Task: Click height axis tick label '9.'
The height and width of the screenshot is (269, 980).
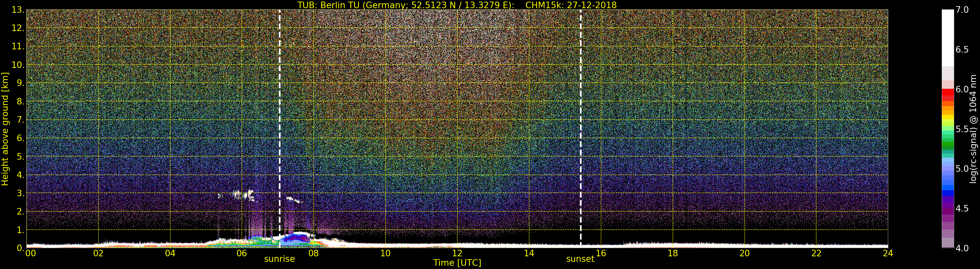Action: [21, 83]
